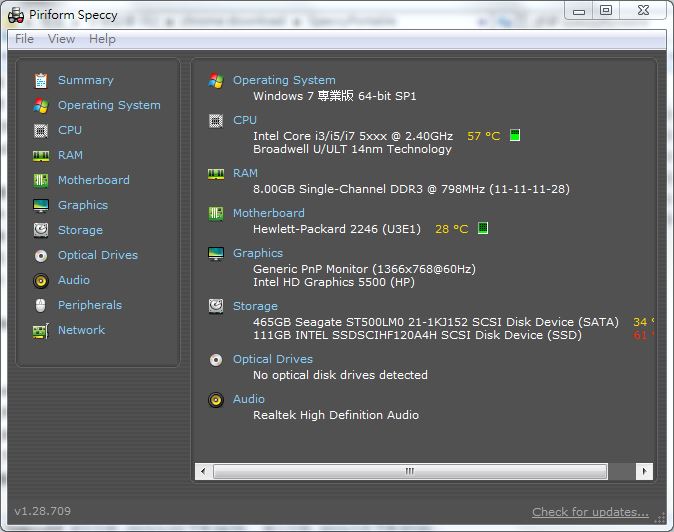Click the Storage hard disk icon in sidebar
The height and width of the screenshot is (532, 674).
pyautogui.click(x=41, y=230)
